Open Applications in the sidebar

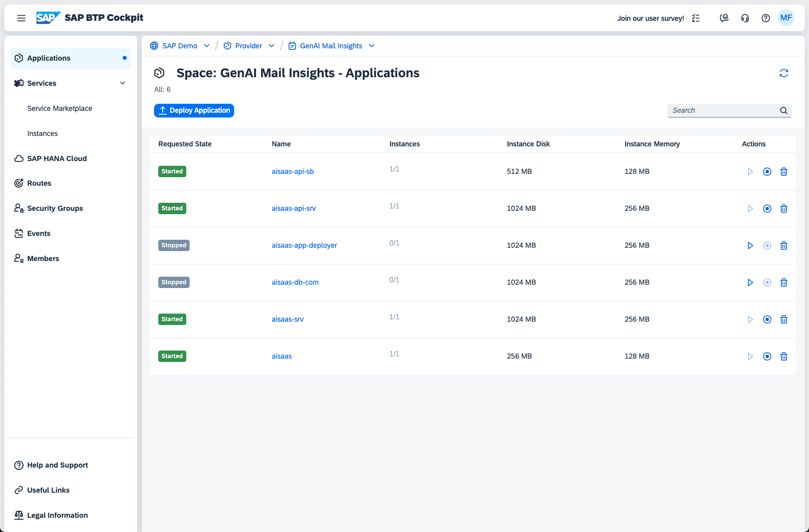pyautogui.click(x=71, y=58)
